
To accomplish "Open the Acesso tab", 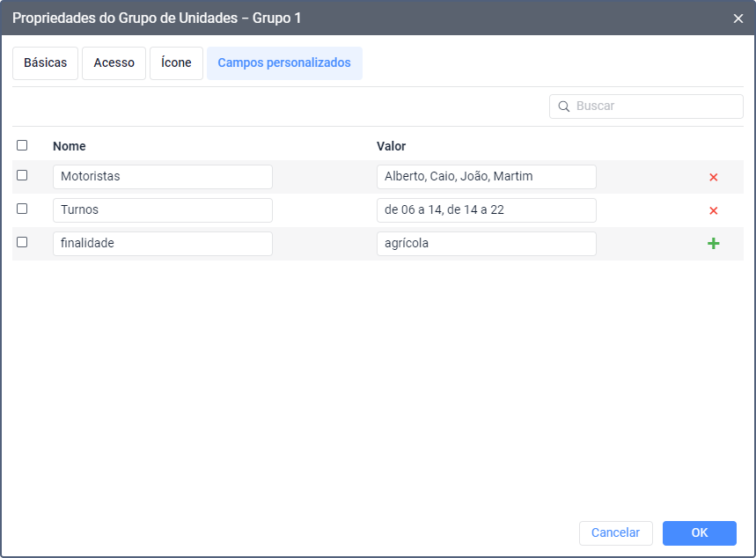I will pos(114,63).
